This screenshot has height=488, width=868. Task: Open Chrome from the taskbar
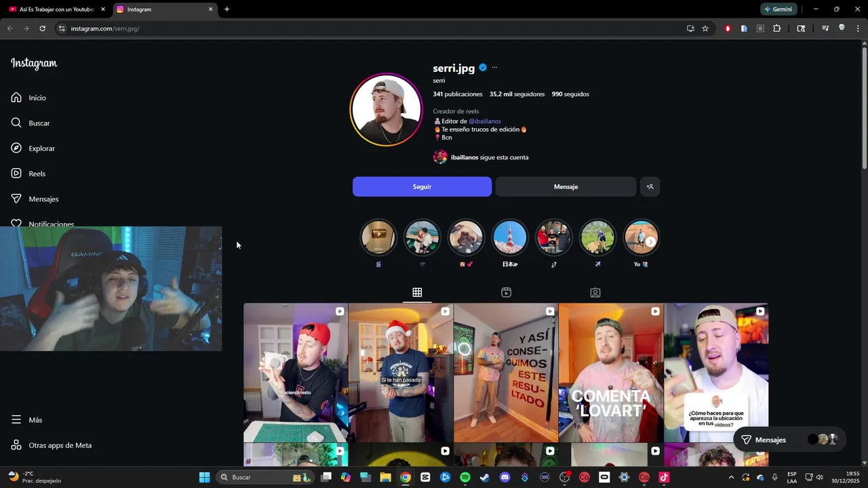405,477
